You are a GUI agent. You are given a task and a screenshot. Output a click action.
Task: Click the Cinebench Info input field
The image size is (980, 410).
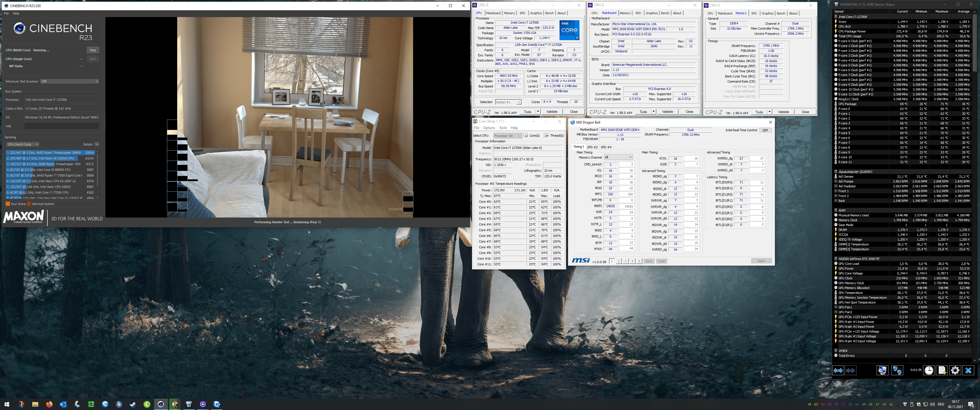coord(62,126)
